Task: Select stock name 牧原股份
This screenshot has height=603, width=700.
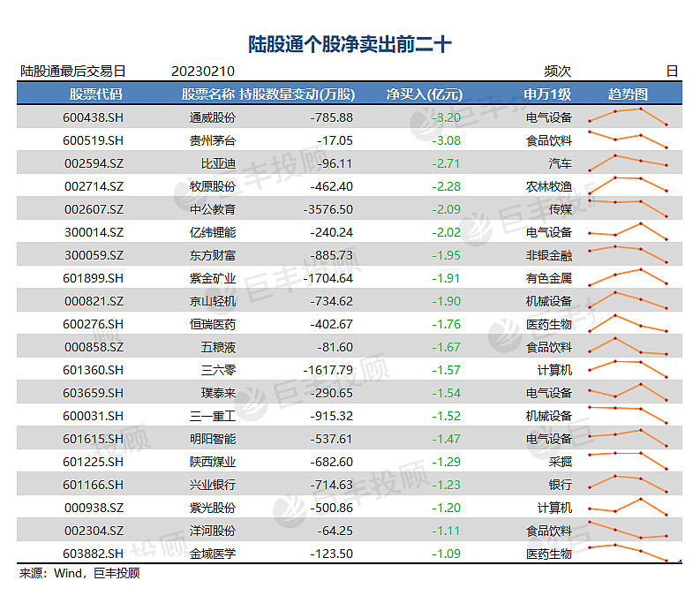Action: click(x=213, y=186)
